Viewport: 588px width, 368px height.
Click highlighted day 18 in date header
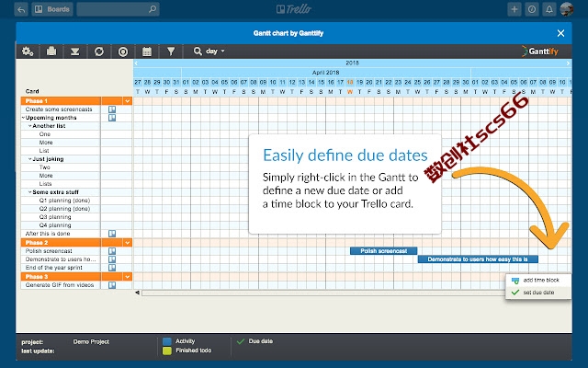[350, 82]
